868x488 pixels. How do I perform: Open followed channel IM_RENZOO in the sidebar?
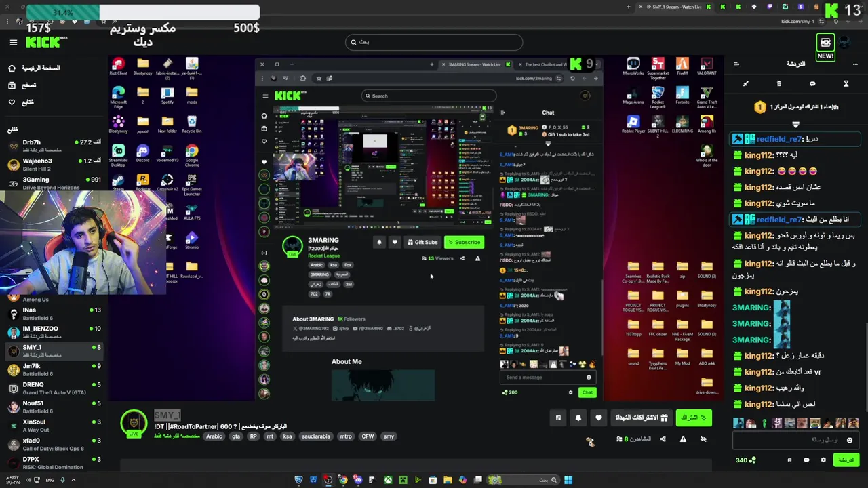(x=54, y=332)
